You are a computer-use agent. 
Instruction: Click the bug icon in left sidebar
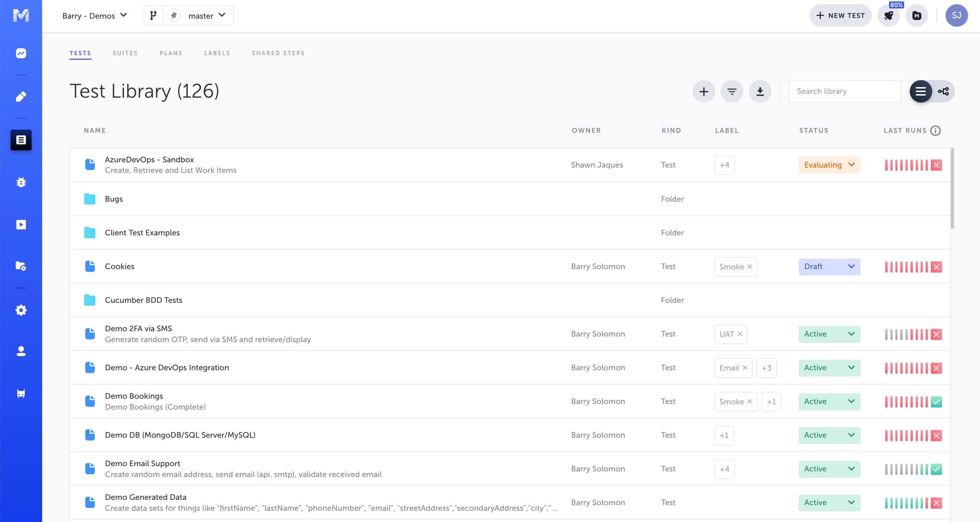[x=21, y=182]
